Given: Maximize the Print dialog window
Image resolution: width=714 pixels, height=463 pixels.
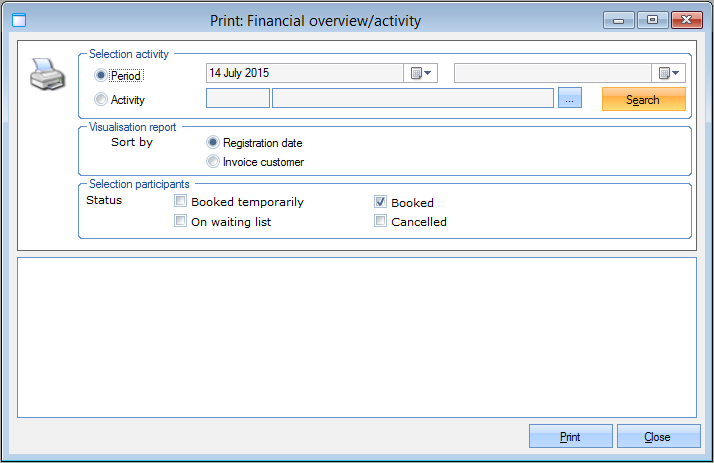Looking at the screenshot, I should [x=653, y=20].
